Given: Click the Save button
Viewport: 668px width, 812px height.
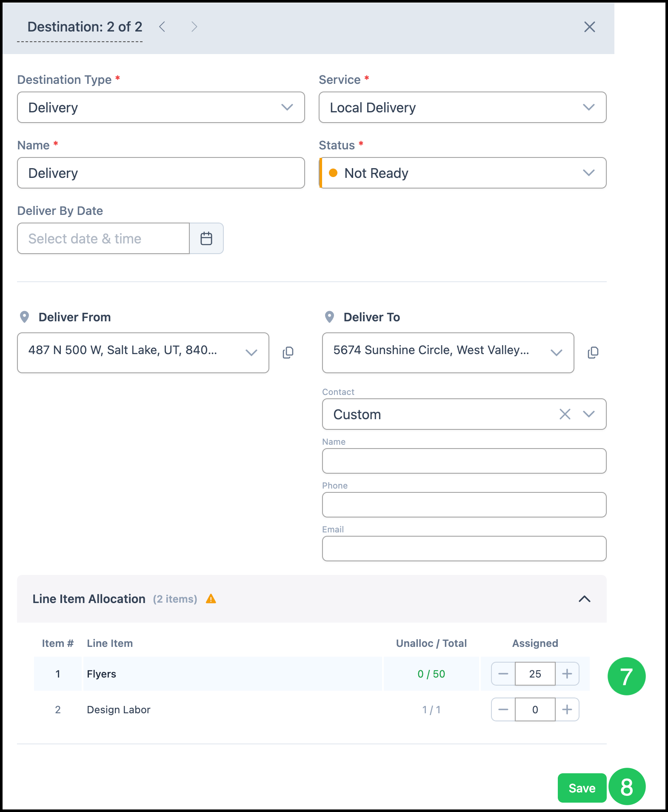Looking at the screenshot, I should (582, 788).
